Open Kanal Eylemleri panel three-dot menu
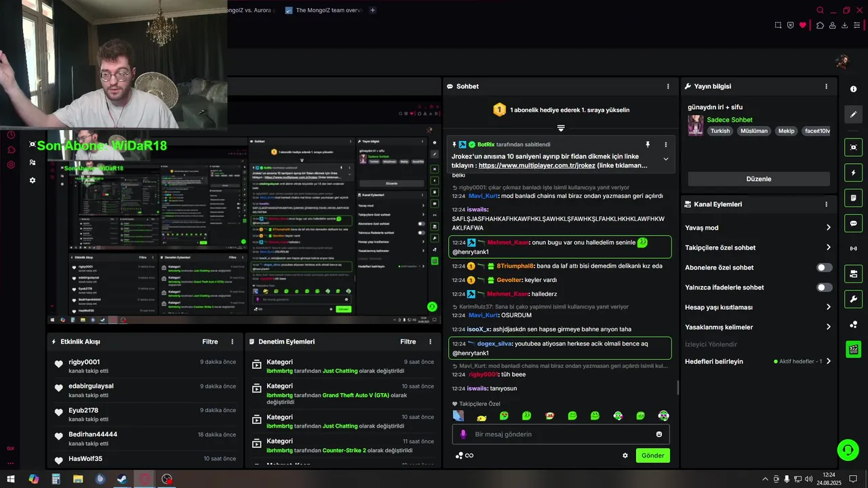The image size is (868, 488). [x=826, y=204]
